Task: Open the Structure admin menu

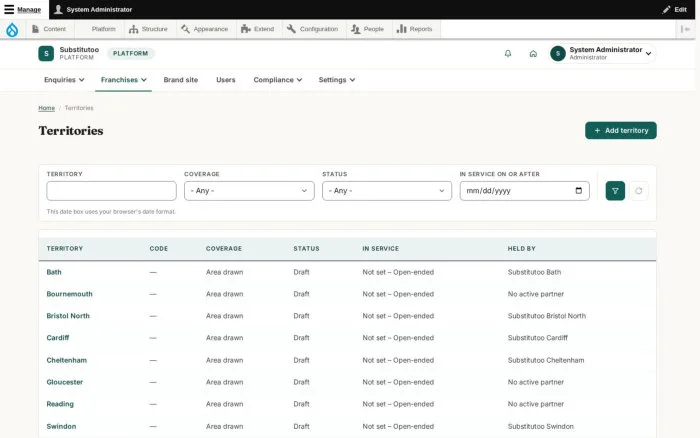Action: point(148,29)
